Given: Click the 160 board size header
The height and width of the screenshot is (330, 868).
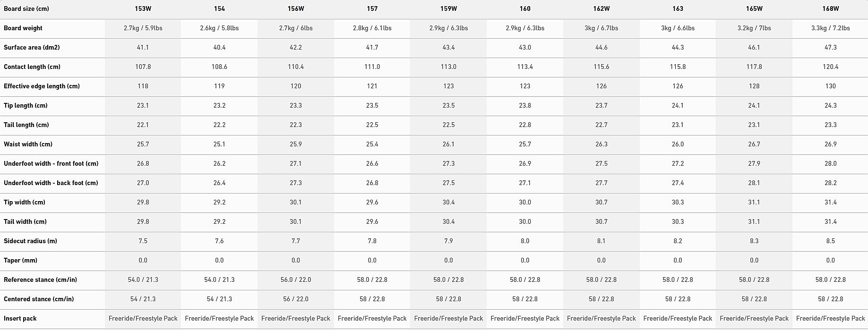Looking at the screenshot, I should 525,8.
